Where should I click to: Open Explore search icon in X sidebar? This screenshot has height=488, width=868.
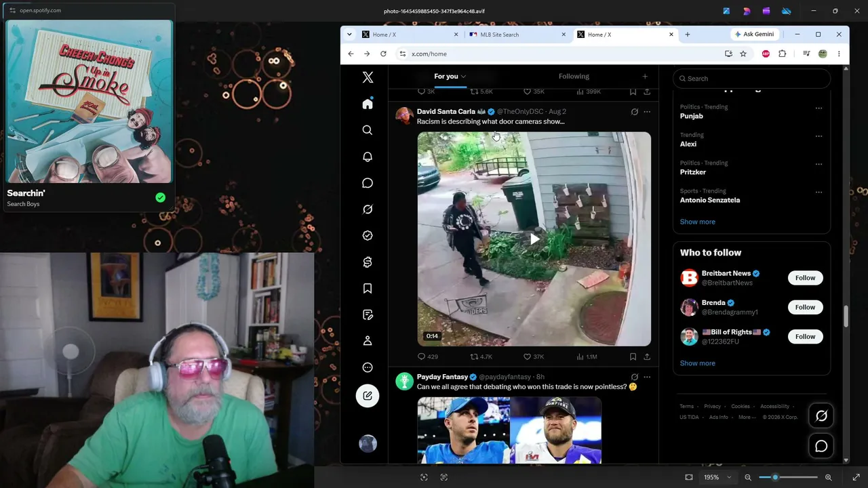point(368,130)
